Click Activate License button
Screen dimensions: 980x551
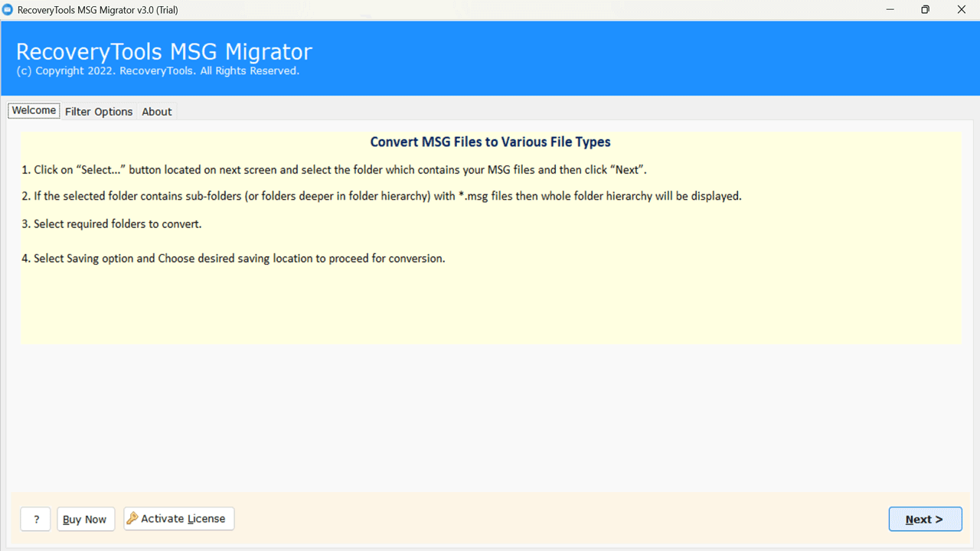(179, 518)
